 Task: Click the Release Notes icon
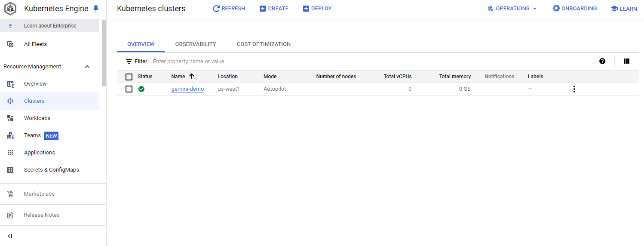tap(10, 215)
